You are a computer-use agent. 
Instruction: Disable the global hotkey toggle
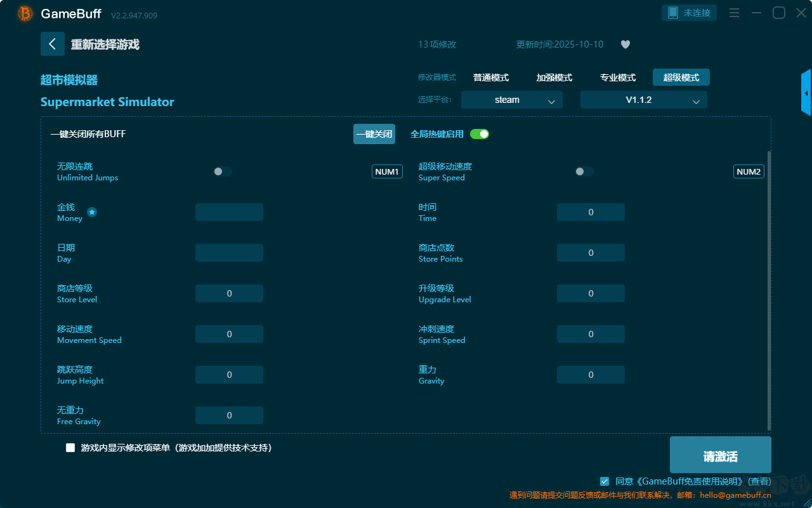480,134
